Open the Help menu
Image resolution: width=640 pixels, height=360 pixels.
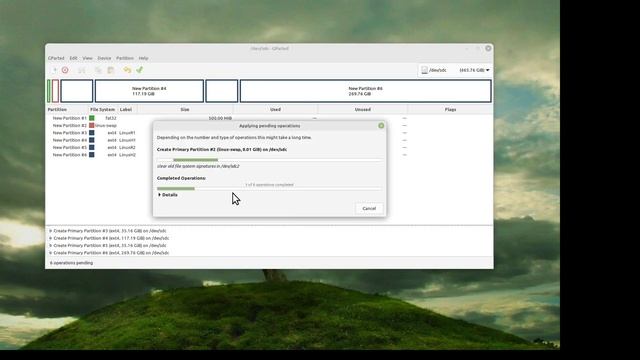(143, 58)
